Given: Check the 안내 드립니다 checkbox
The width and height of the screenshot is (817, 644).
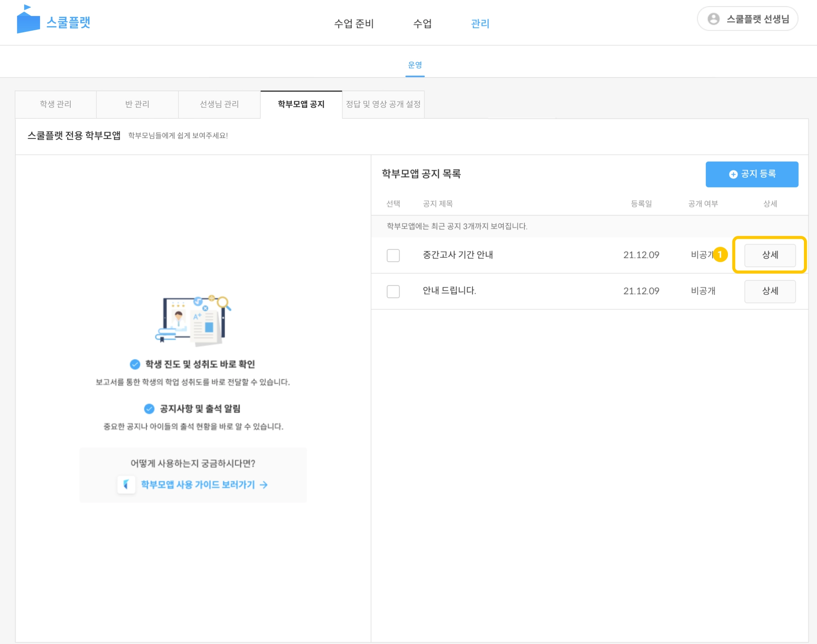Looking at the screenshot, I should point(393,291).
